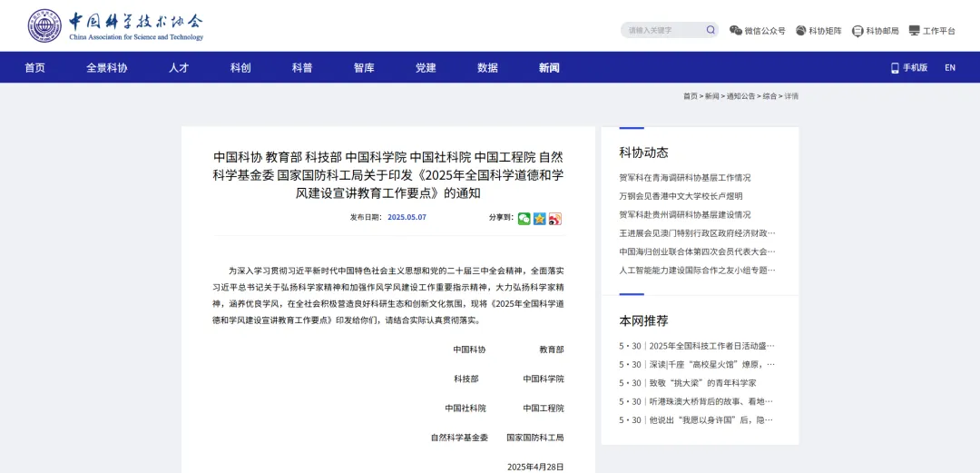Screen dimensions: 980x473
Task: Select 全景科协 in the navigation bar
Action: tap(107, 68)
